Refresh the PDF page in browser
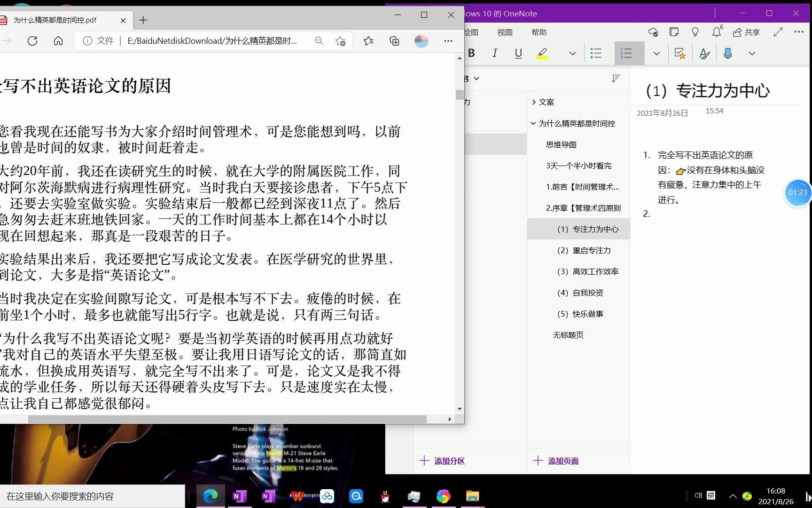Image resolution: width=812 pixels, height=508 pixels. tap(32, 41)
